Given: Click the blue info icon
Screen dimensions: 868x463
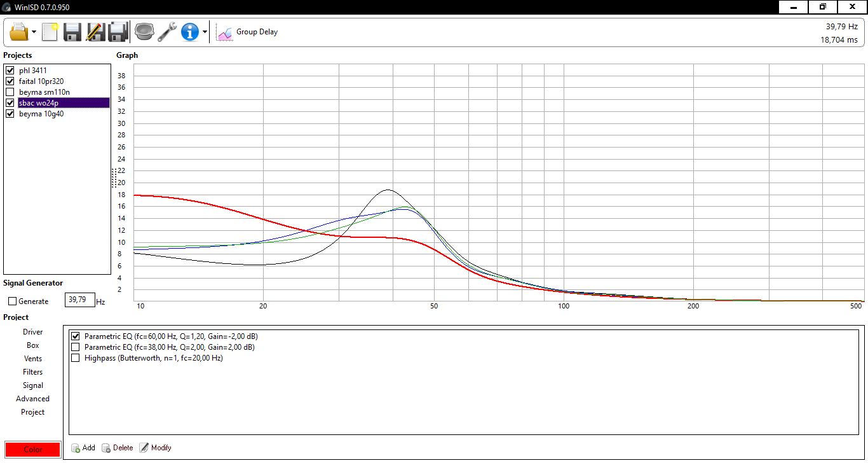Looking at the screenshot, I should pyautogui.click(x=190, y=32).
